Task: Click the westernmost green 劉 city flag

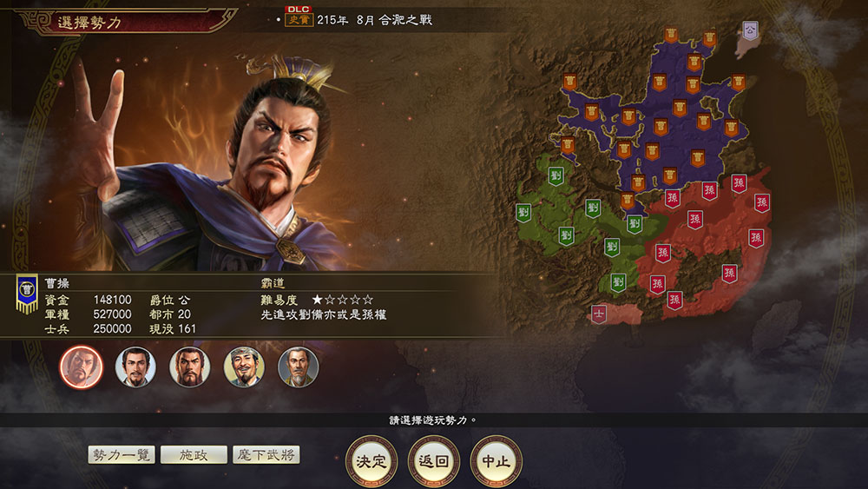Action: (x=523, y=212)
